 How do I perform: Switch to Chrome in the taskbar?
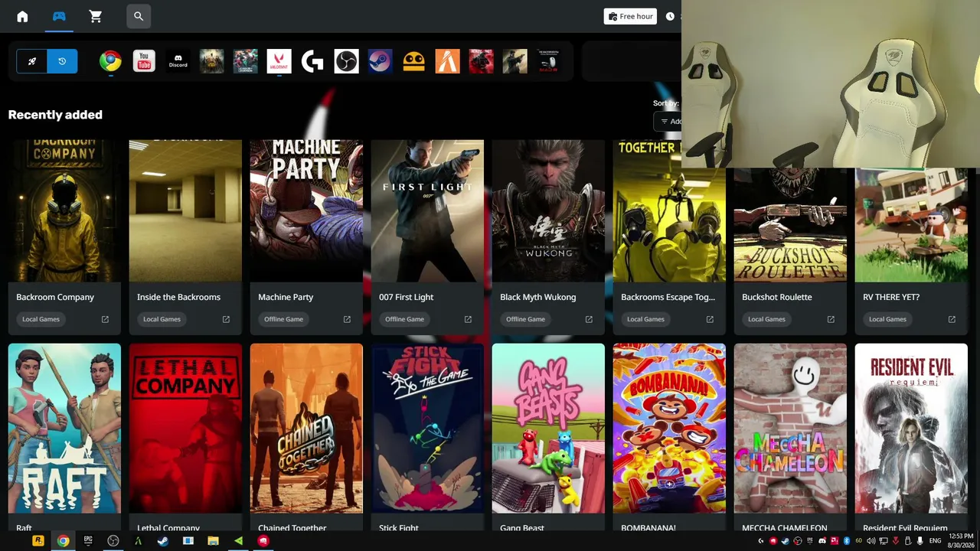63,541
